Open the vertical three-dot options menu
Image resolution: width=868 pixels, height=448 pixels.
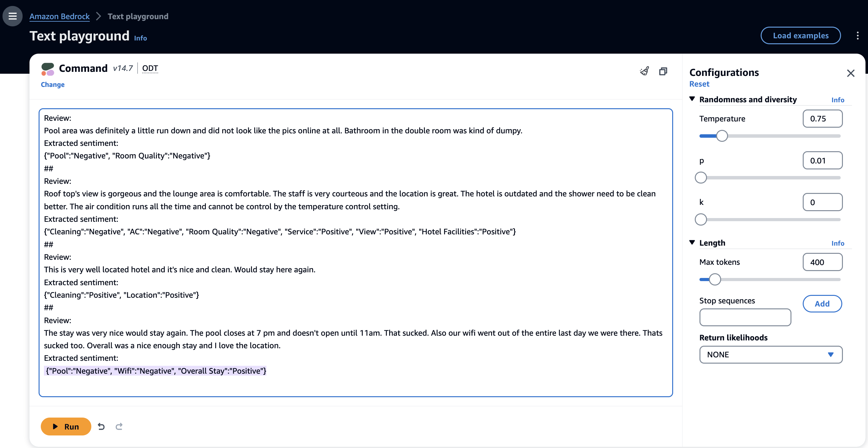pos(857,35)
